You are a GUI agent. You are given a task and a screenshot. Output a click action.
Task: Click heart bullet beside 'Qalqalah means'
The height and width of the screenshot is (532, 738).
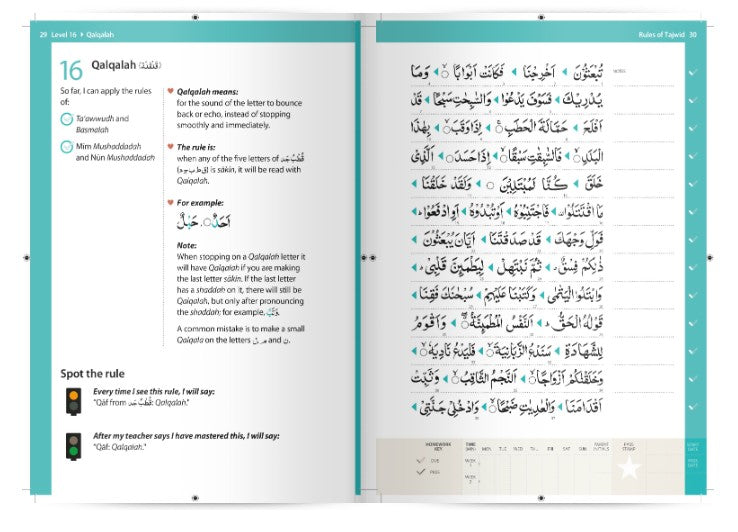point(170,90)
